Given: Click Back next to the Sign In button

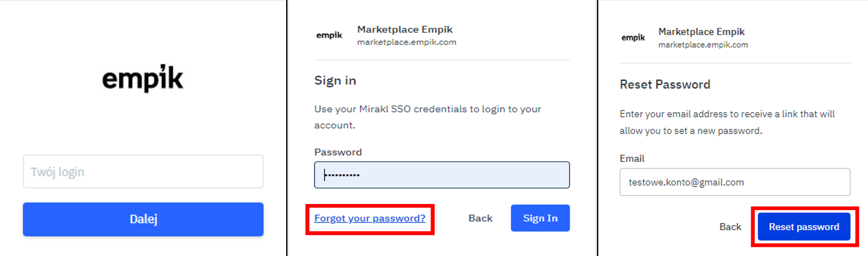Looking at the screenshot, I should 480,218.
